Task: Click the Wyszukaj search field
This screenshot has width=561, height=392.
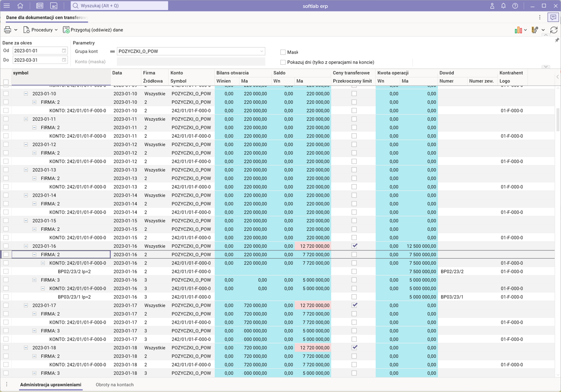Action: (x=120, y=6)
